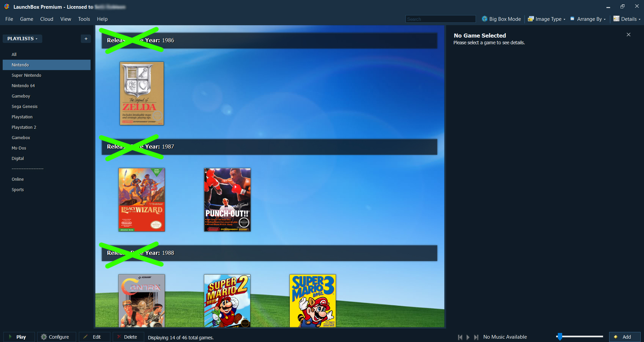This screenshot has height=342, width=644.
Task: Click the Play button
Action: tap(19, 337)
